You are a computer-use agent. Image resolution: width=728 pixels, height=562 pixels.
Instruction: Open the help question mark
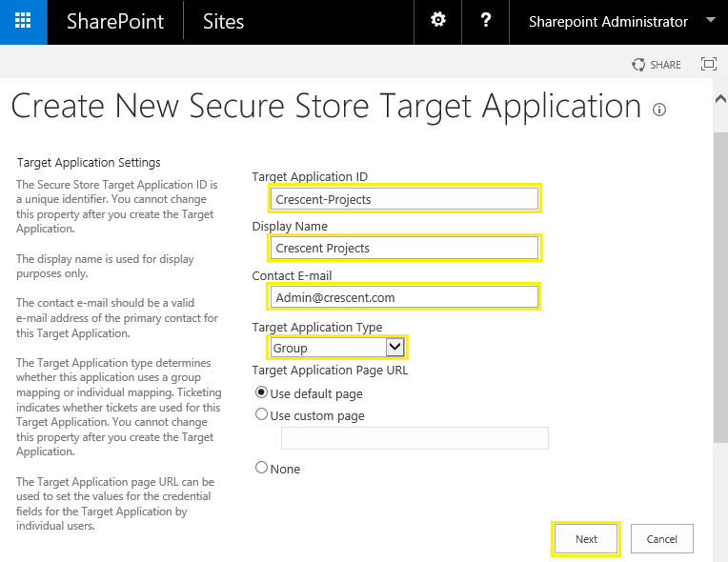click(x=486, y=20)
